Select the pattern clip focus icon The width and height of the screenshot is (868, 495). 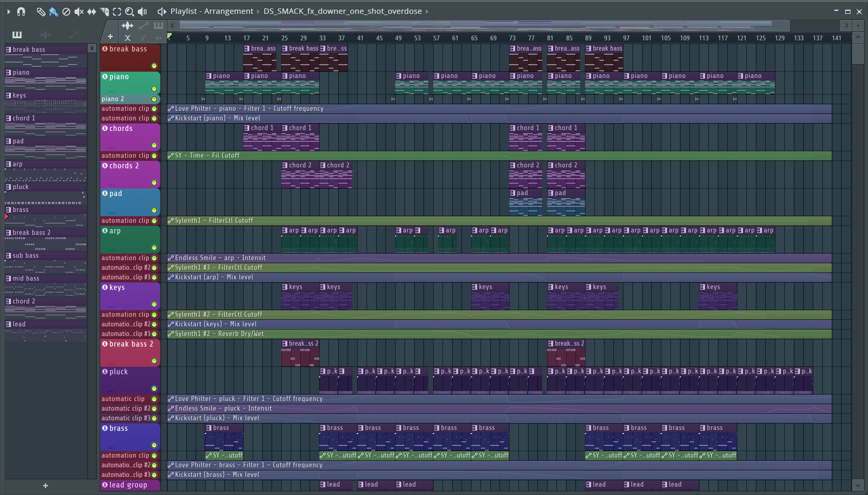[158, 26]
